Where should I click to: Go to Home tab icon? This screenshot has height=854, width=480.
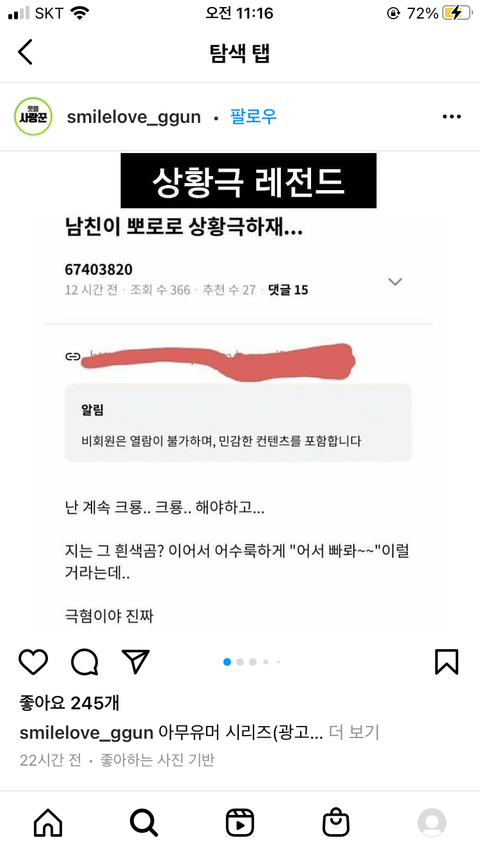pos(48,822)
